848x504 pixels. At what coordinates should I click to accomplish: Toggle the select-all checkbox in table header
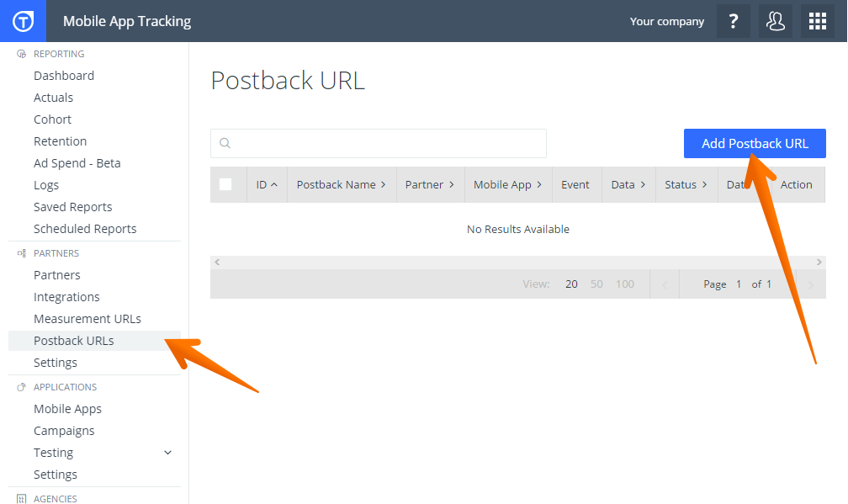225,184
